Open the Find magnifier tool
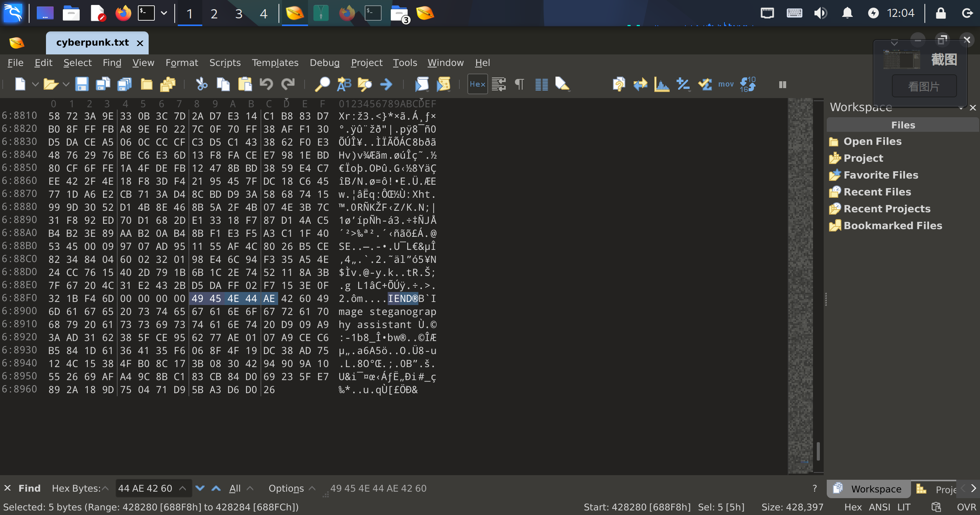Screen dimensions: 980x515 coord(322,84)
